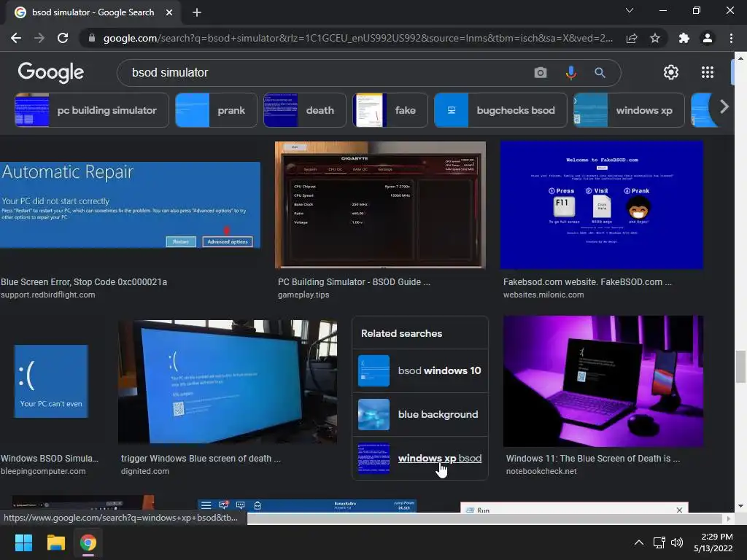This screenshot has height=560, width=747.
Task: Select the bsod simulator browser tab
Action: 93,12
